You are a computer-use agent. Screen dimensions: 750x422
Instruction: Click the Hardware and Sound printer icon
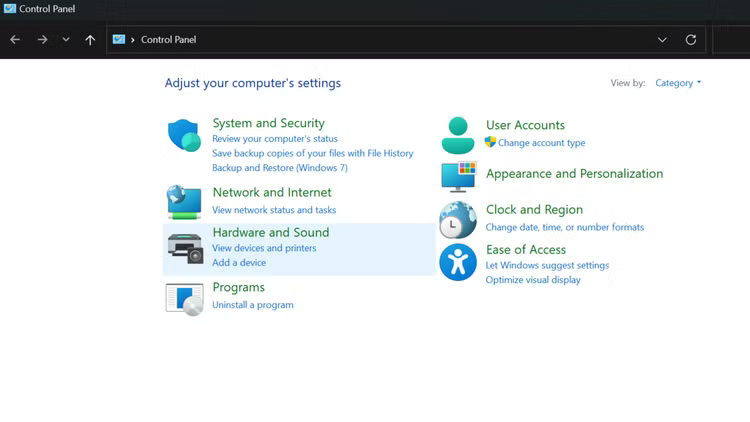coord(184,248)
